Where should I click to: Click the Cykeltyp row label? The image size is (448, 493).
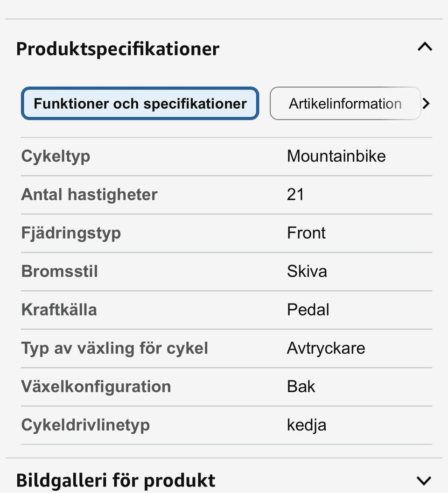point(56,156)
